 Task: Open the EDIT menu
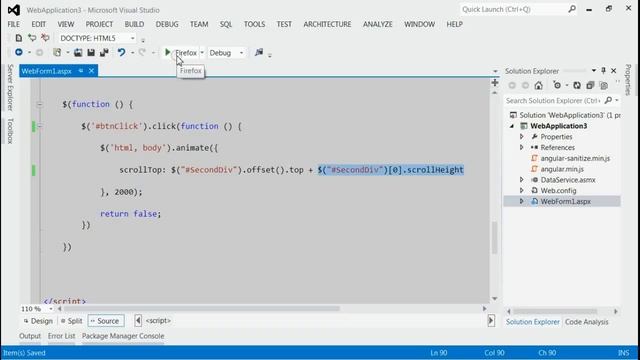(39, 24)
